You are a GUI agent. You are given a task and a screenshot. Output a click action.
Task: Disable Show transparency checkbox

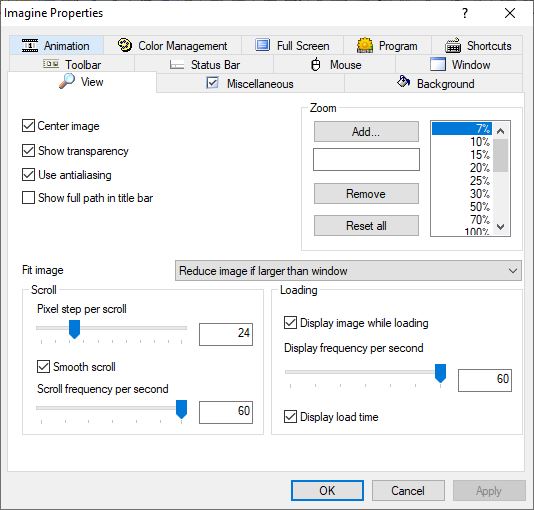(x=28, y=150)
